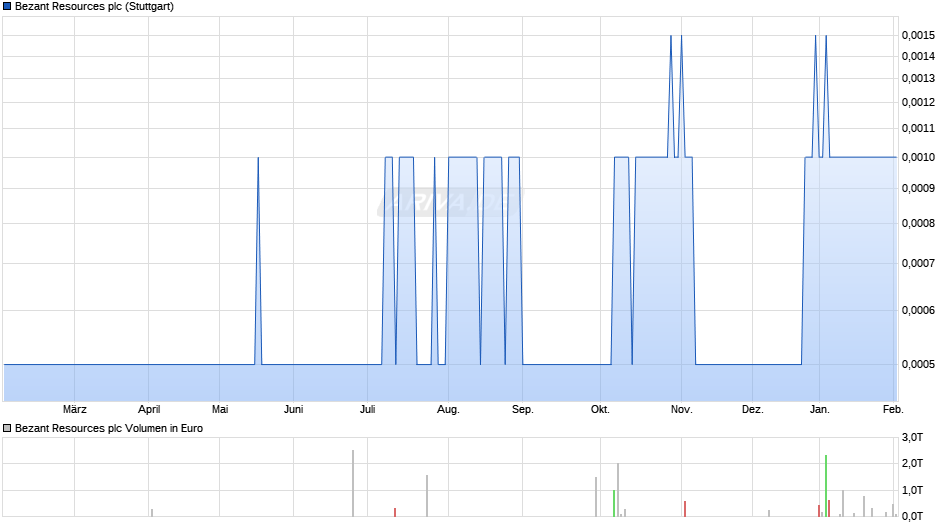This screenshot has width=940, height=526.
Task: Click the isolated price spike in mid-May
Action: coord(258,261)
